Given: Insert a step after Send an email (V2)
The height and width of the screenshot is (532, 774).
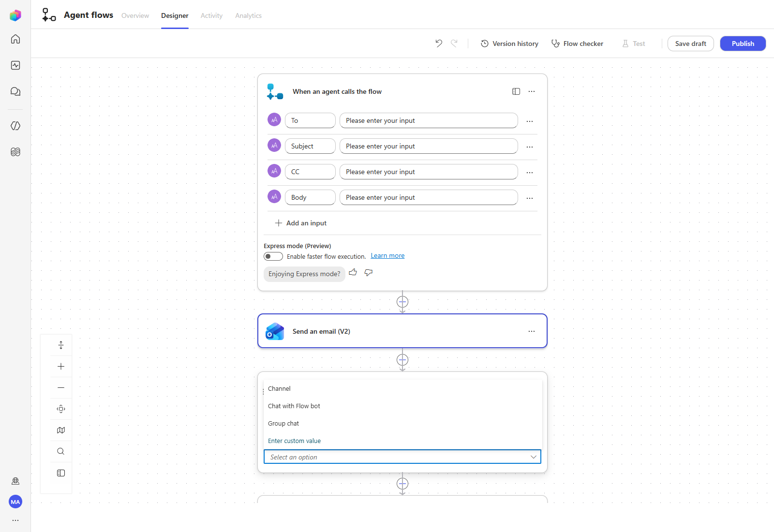Looking at the screenshot, I should pyautogui.click(x=402, y=360).
